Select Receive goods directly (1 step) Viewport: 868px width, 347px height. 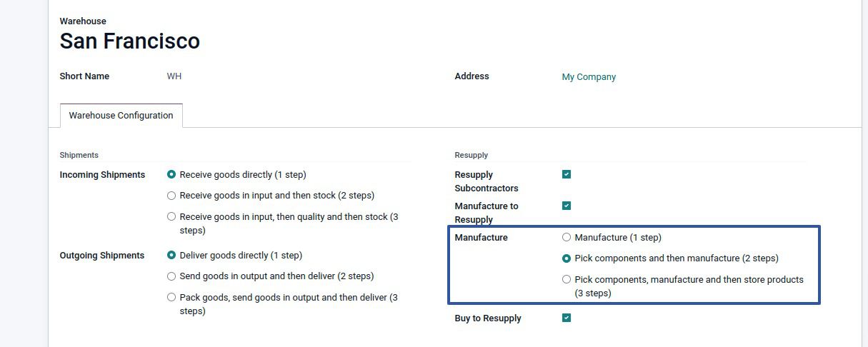tap(171, 175)
